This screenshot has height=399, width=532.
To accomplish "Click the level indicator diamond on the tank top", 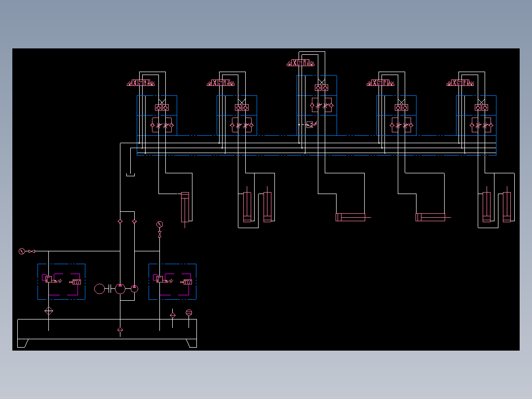I will click(x=172, y=316).
